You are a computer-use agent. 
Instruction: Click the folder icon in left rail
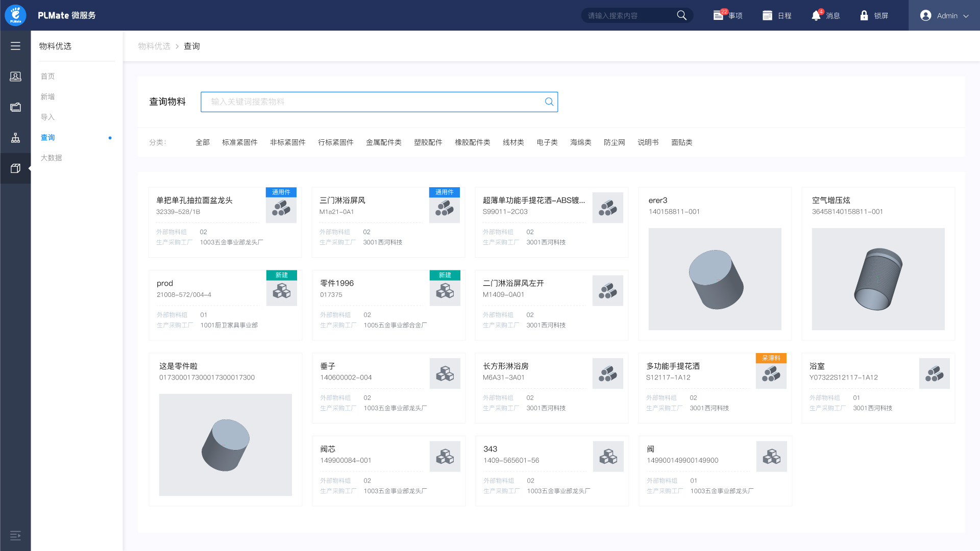[x=15, y=107]
